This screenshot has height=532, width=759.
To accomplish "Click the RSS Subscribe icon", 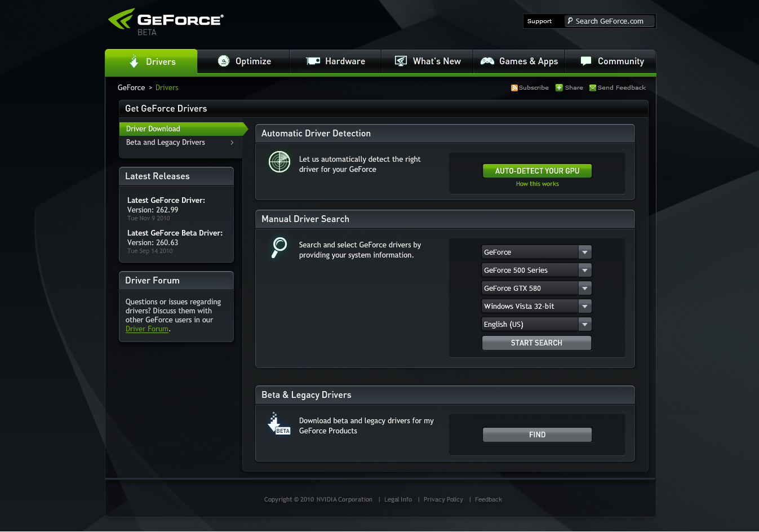I will point(514,88).
